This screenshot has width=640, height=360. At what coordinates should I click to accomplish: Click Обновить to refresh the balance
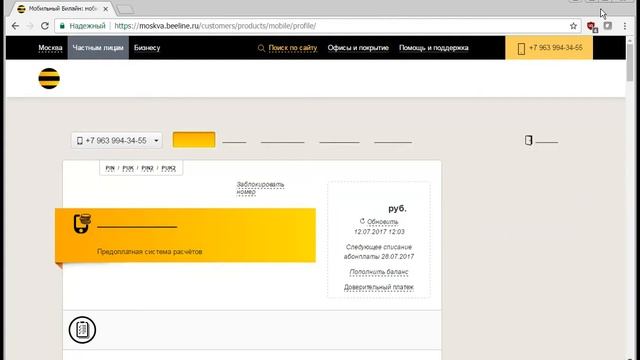[382, 222]
